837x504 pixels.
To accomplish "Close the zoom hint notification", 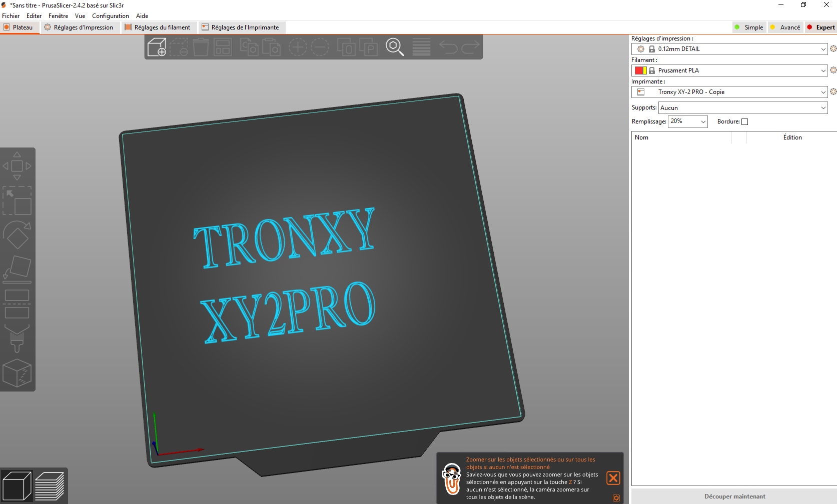I will click(x=613, y=478).
